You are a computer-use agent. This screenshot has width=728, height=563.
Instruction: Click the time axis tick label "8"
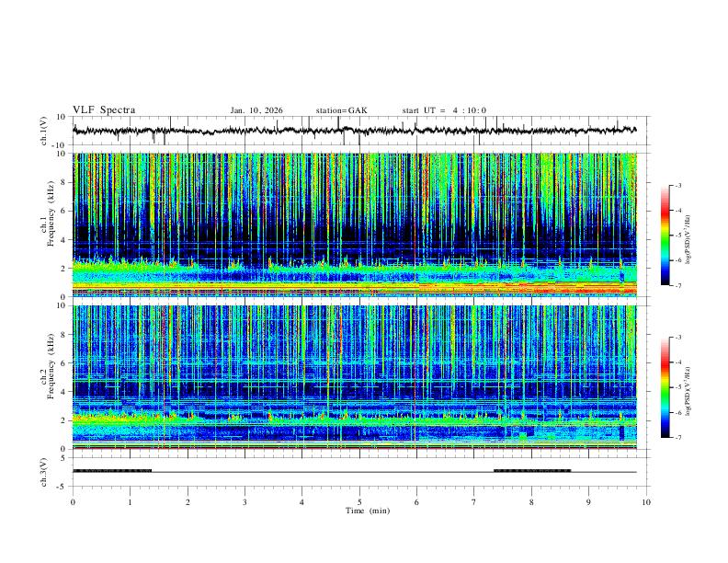(531, 502)
